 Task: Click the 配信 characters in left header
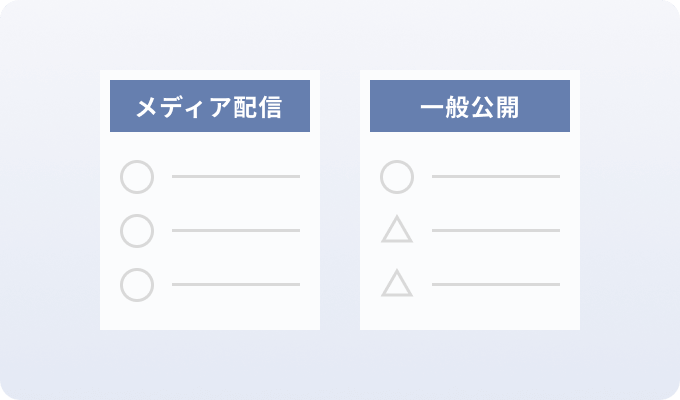click(x=258, y=107)
